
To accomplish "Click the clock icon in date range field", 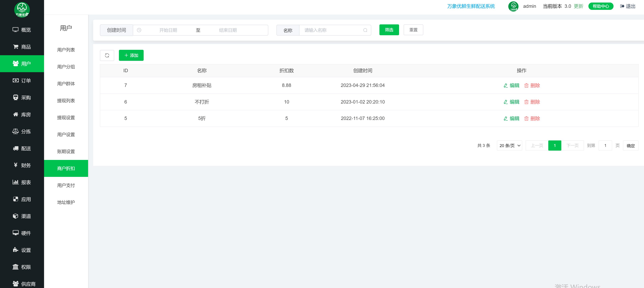I will pos(139,30).
